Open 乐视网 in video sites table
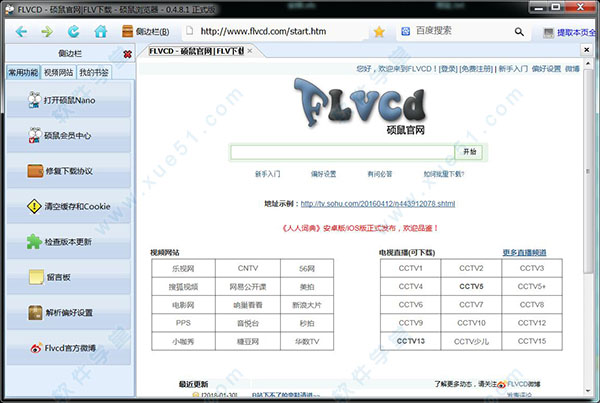Viewport: 600px width, 403px height. [x=183, y=268]
